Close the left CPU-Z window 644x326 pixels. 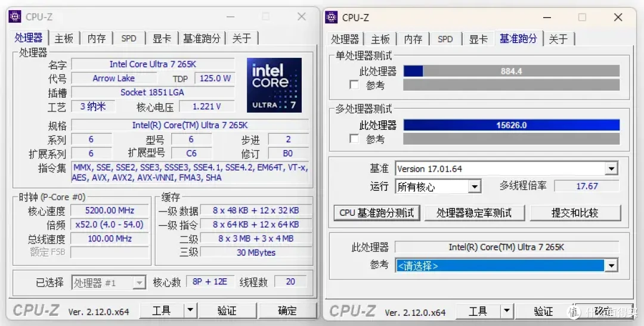[x=302, y=17]
